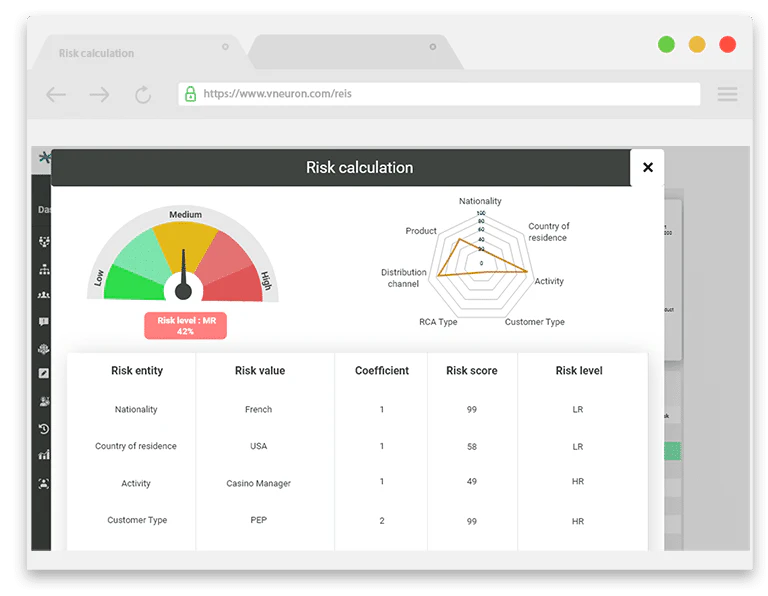
Task: Click the dark red High gauge segment
Action: (x=235, y=286)
